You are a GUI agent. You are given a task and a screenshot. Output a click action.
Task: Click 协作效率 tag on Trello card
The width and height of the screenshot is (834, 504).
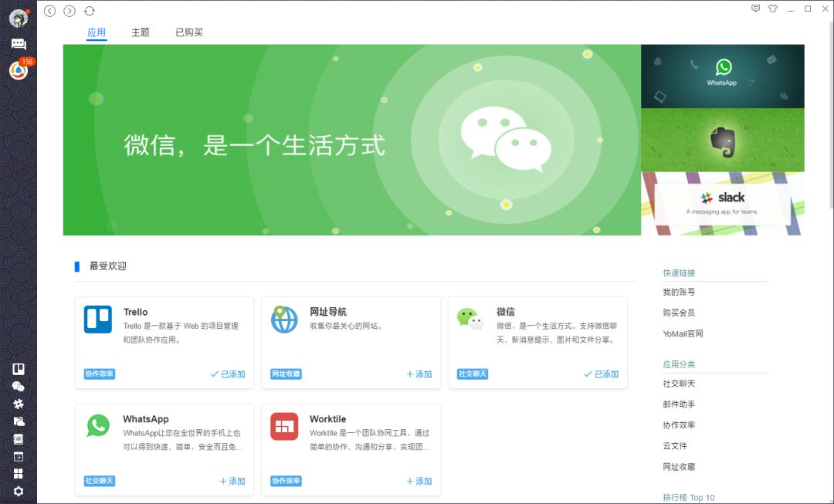[100, 374]
